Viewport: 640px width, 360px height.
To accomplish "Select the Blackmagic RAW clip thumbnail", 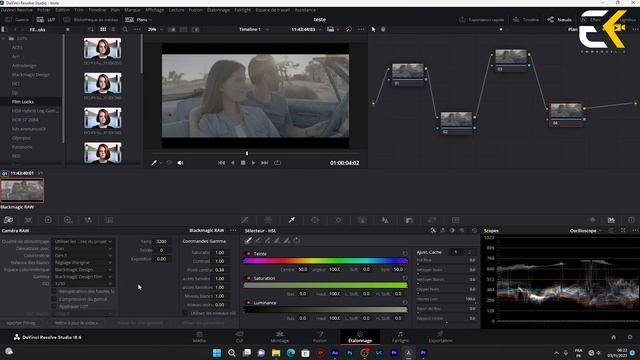I will click(22, 190).
